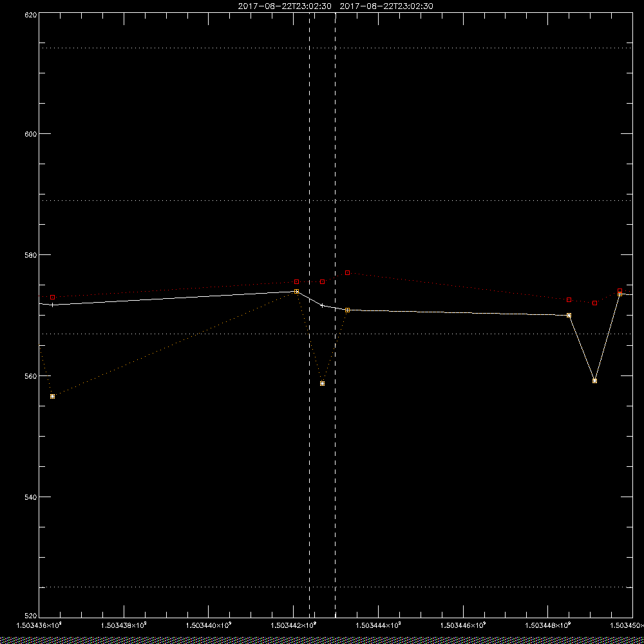The height and width of the screenshot is (644, 644).
Task: Select red square between the dashed lines
Action: [x=323, y=282]
